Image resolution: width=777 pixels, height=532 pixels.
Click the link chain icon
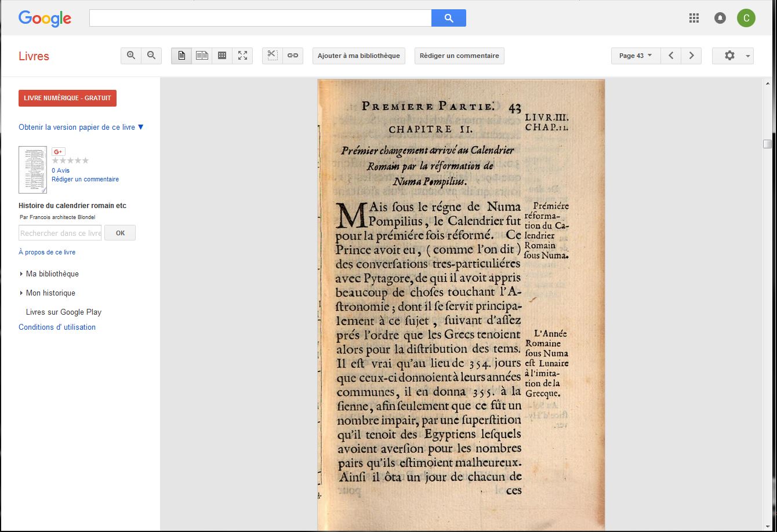[293, 56]
